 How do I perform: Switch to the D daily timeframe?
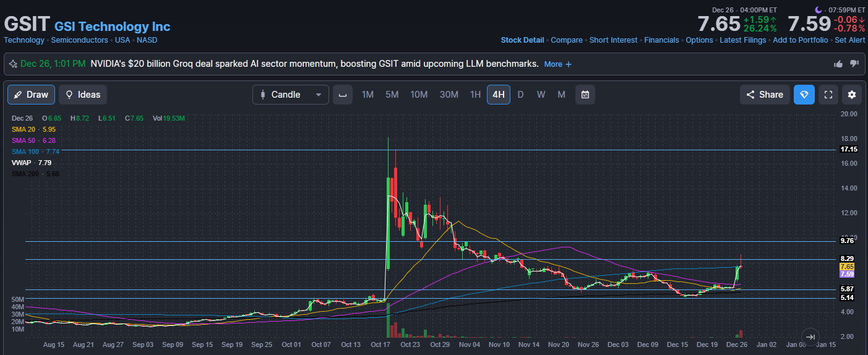pyautogui.click(x=520, y=95)
